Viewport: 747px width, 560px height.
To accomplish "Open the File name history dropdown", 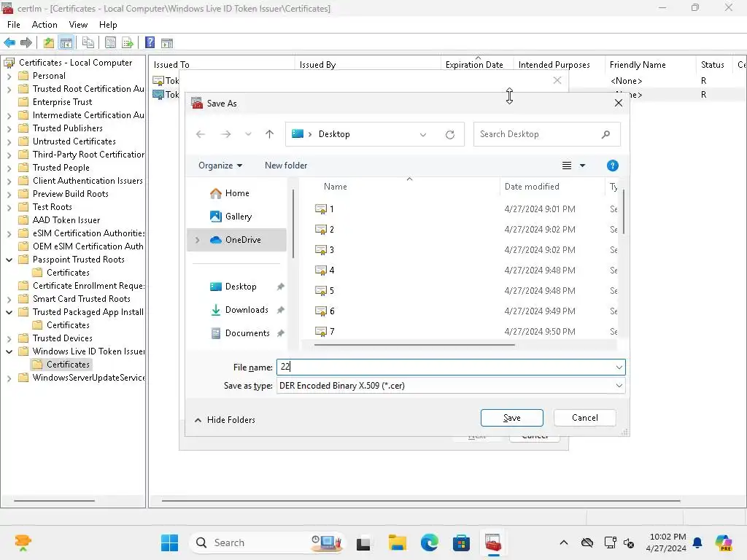I will point(619,367).
